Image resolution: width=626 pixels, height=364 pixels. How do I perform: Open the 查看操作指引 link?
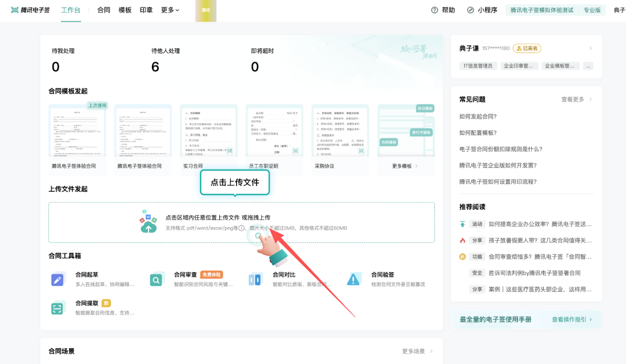[x=569, y=321]
